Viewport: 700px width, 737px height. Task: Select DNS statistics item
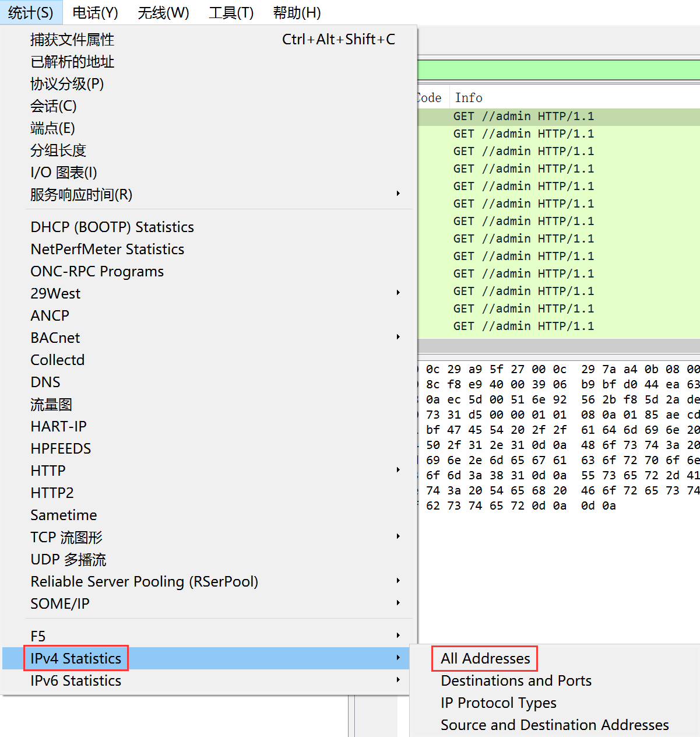45,382
